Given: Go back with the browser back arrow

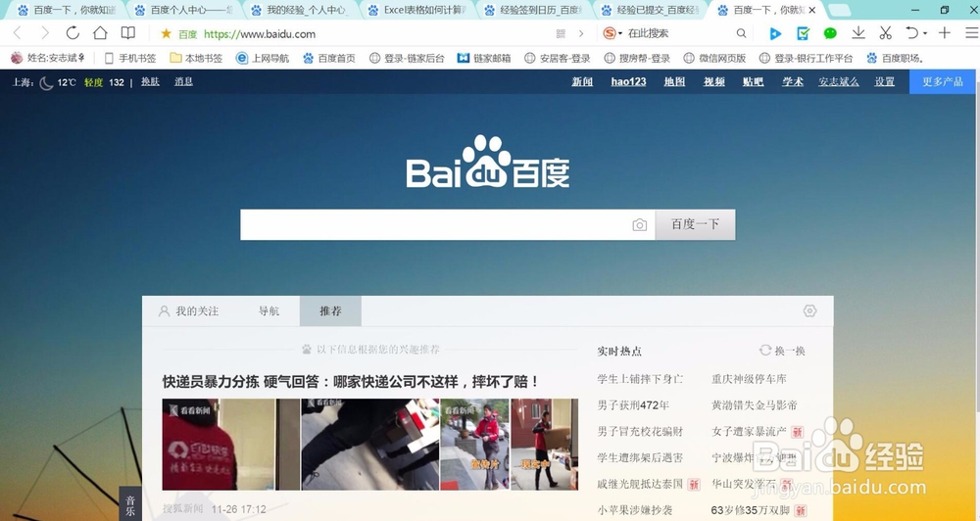Looking at the screenshot, I should point(18,33).
